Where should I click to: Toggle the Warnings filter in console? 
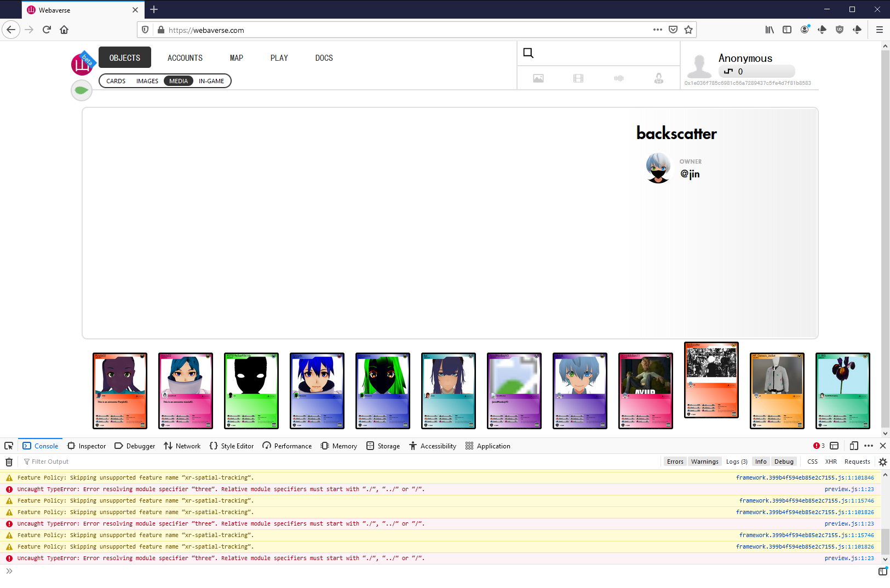point(704,461)
